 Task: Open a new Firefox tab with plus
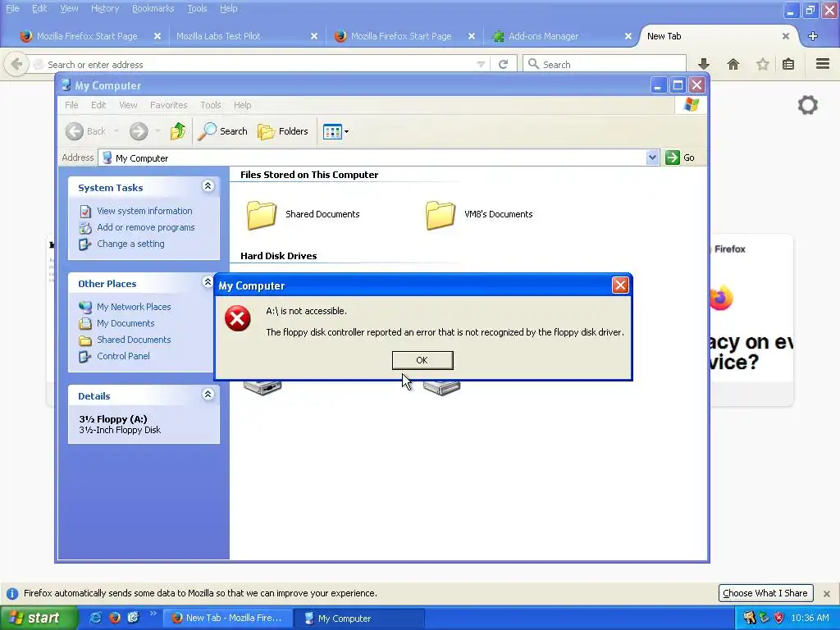pos(813,36)
